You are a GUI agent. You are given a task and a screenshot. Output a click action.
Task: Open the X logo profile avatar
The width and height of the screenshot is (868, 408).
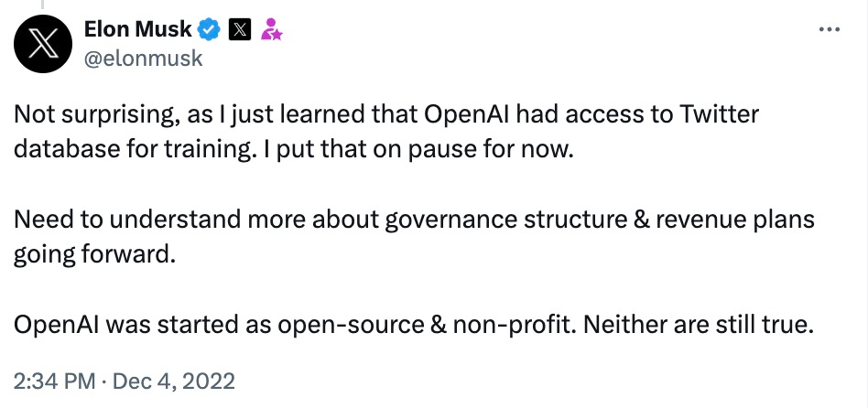[43, 44]
